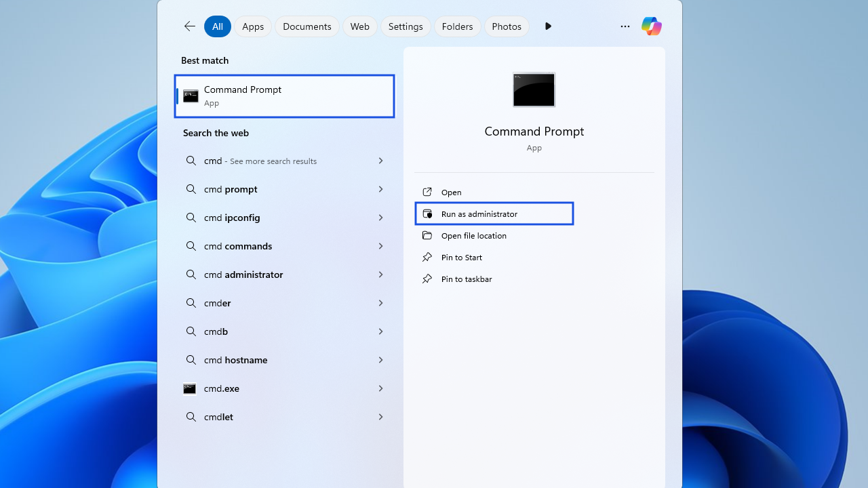Switch to the Settings filter tab
Image resolution: width=868 pixels, height=488 pixels.
406,26
